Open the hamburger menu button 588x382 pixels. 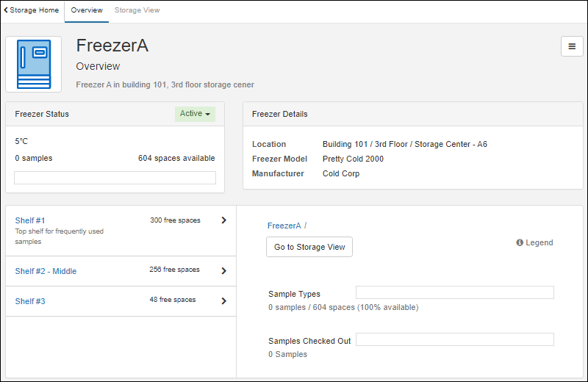click(x=572, y=46)
